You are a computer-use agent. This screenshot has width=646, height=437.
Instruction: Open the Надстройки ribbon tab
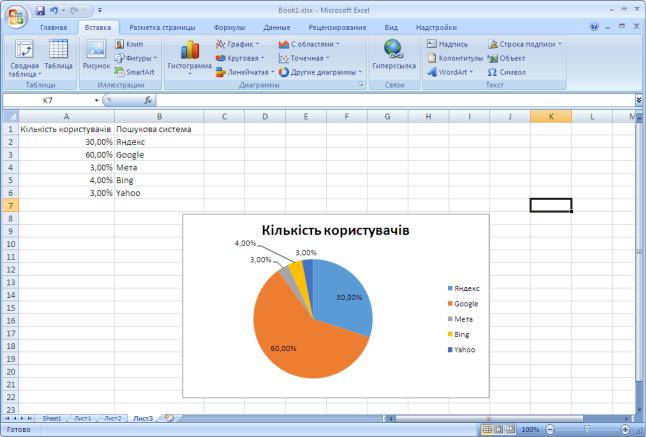pyautogui.click(x=436, y=28)
